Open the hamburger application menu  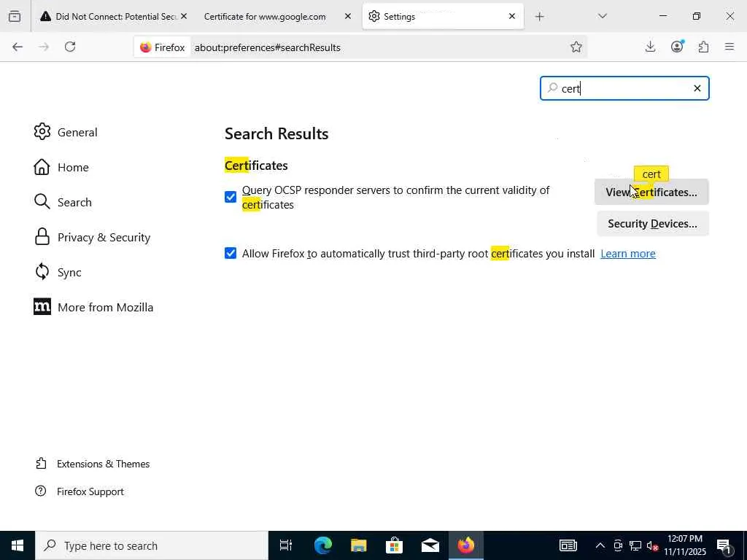click(x=729, y=47)
